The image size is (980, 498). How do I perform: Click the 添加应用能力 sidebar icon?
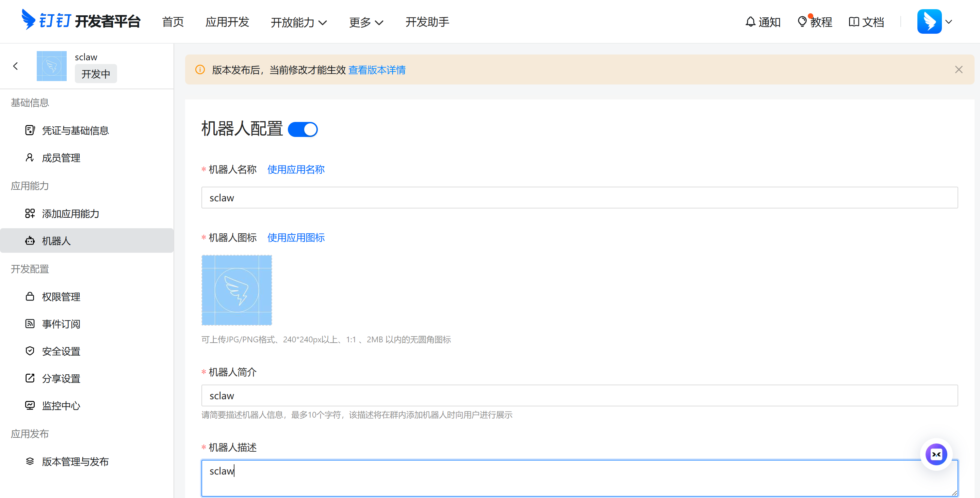click(x=30, y=214)
